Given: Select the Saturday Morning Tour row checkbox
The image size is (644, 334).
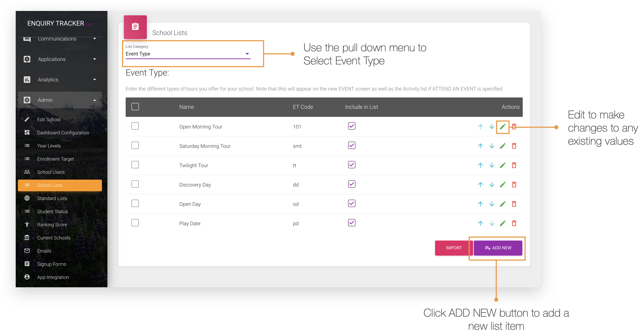Looking at the screenshot, I should tap(135, 145).
